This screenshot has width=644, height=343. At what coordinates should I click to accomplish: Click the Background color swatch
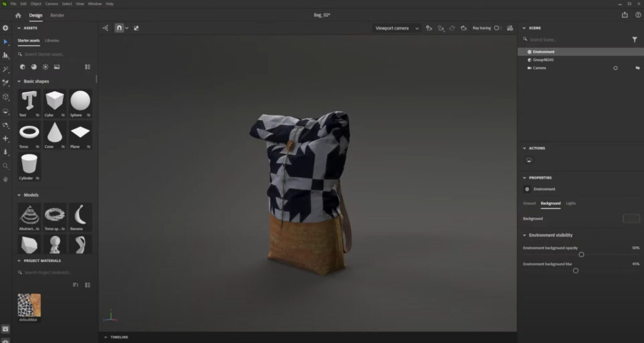point(631,219)
